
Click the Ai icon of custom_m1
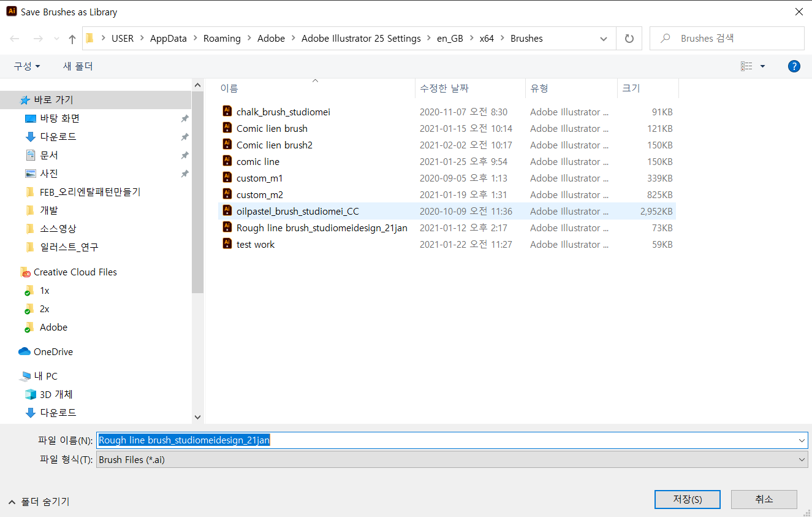[227, 178]
